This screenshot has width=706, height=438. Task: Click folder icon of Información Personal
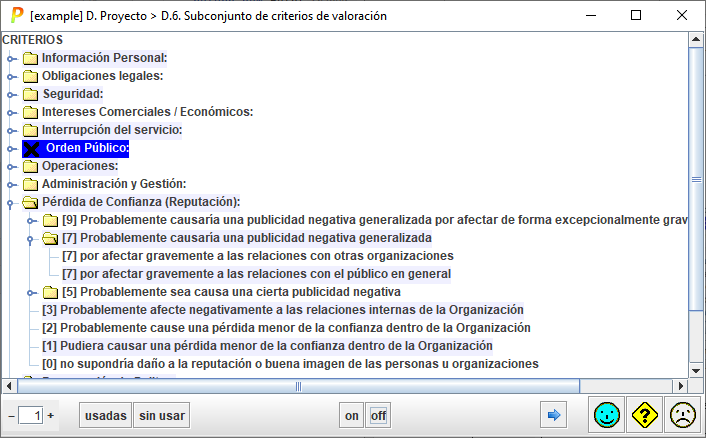coord(31,58)
